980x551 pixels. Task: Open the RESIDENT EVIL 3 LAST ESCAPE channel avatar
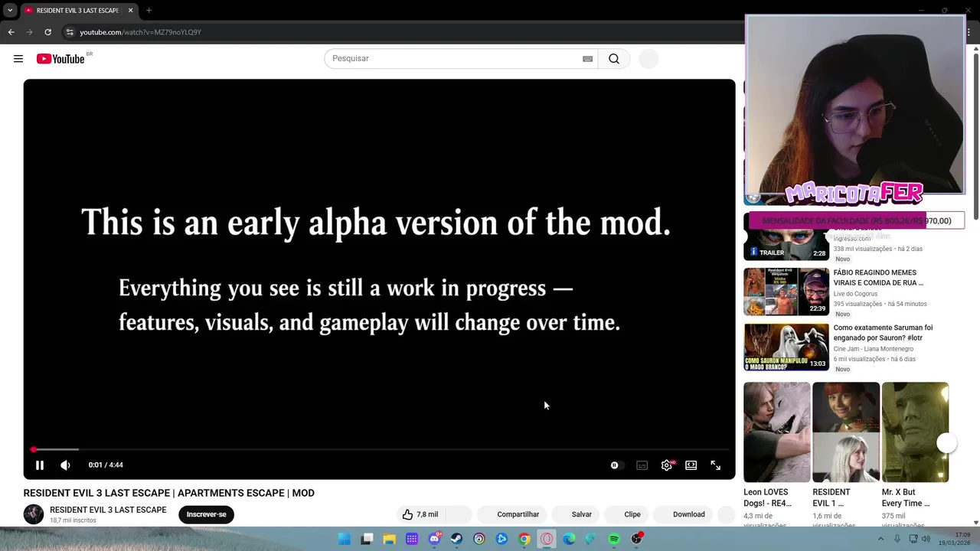(34, 514)
